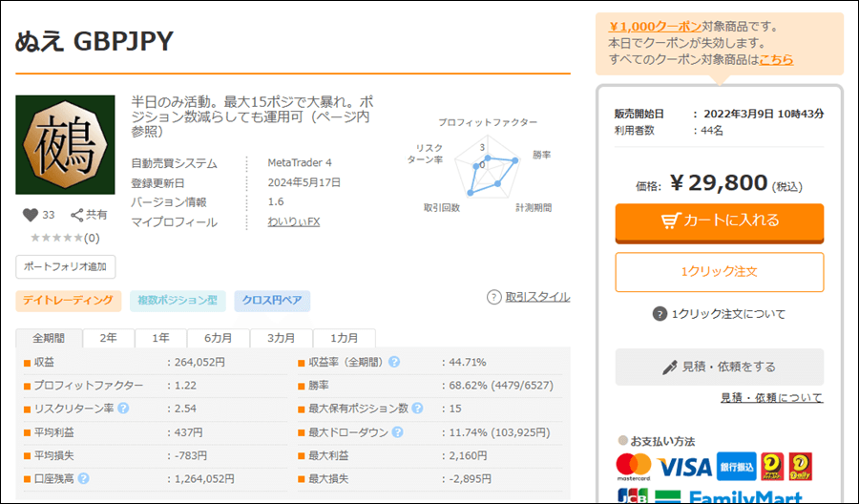Image resolution: width=859 pixels, height=504 pixels.
Task: Click help icon beside 口座残高
Action: (84, 478)
